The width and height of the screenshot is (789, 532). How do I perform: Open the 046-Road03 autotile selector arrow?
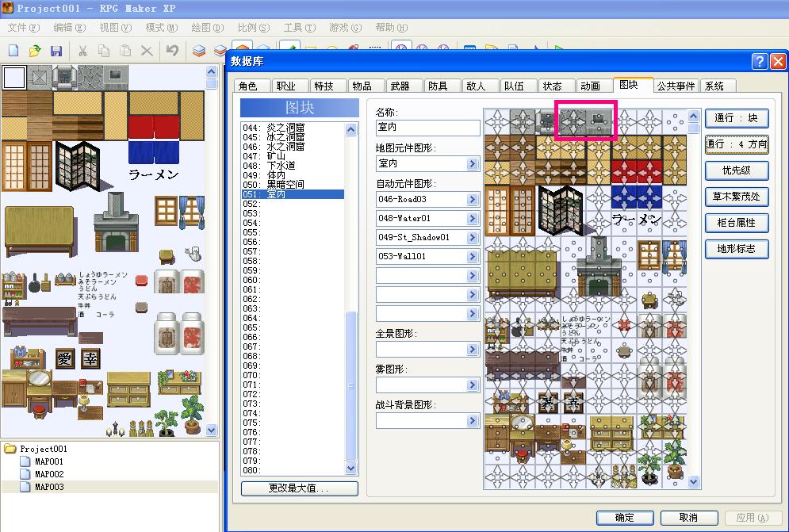click(x=472, y=199)
